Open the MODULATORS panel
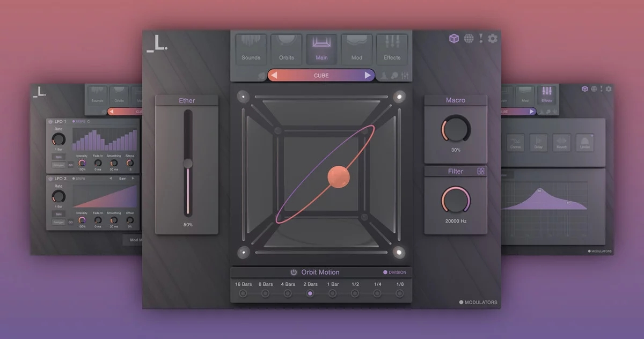The width and height of the screenshot is (644, 339). [478, 302]
